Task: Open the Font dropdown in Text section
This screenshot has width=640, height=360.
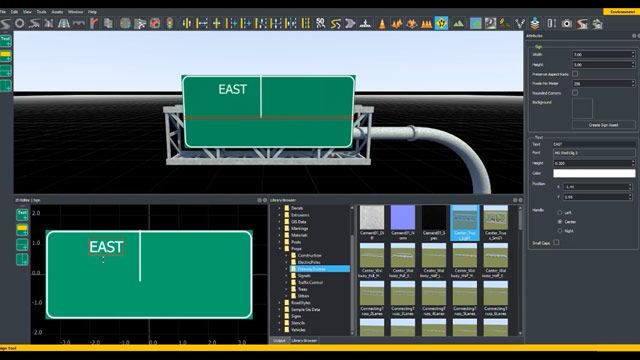Action: coord(594,153)
